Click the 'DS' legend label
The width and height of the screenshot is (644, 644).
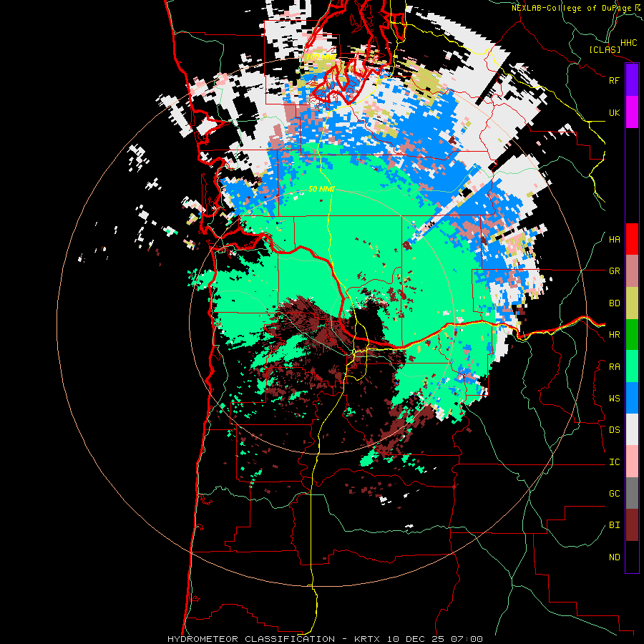(614, 430)
